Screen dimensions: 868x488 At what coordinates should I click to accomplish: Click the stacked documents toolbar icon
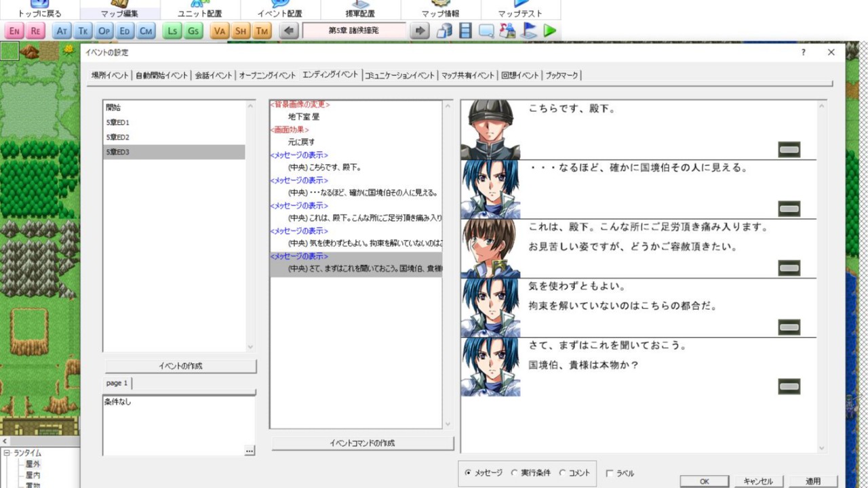(444, 31)
